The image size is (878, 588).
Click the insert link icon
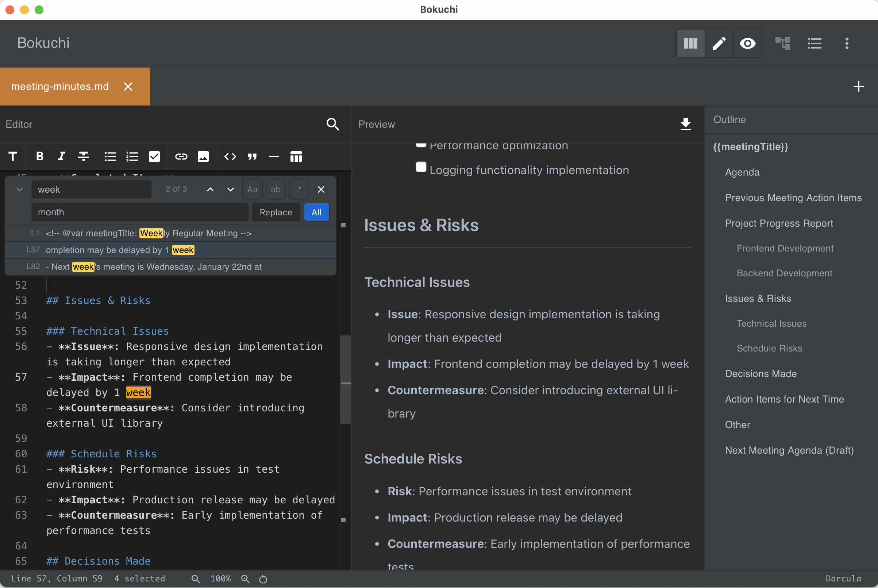(x=181, y=156)
